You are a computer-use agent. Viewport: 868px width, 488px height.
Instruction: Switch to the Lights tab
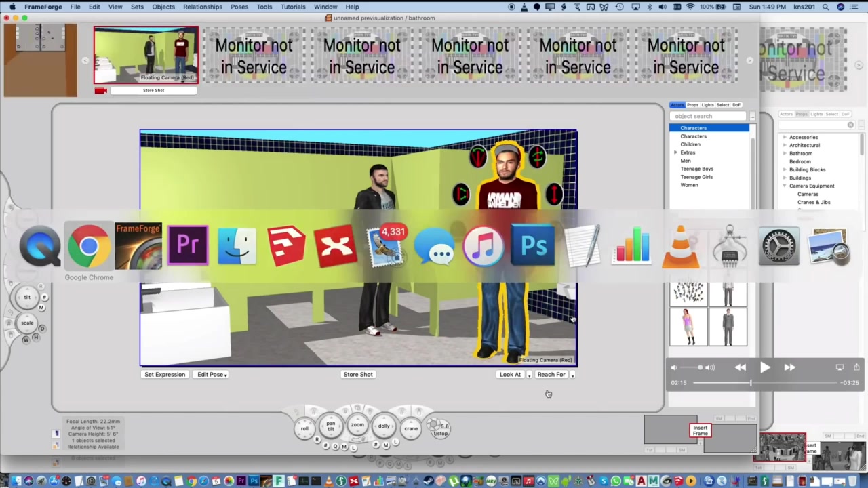pyautogui.click(x=708, y=105)
